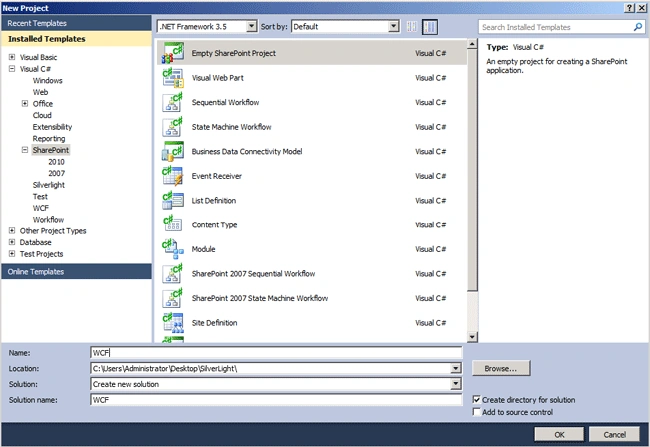Toggle Create directory for solution checkbox
The height and width of the screenshot is (447, 650).
click(x=477, y=399)
